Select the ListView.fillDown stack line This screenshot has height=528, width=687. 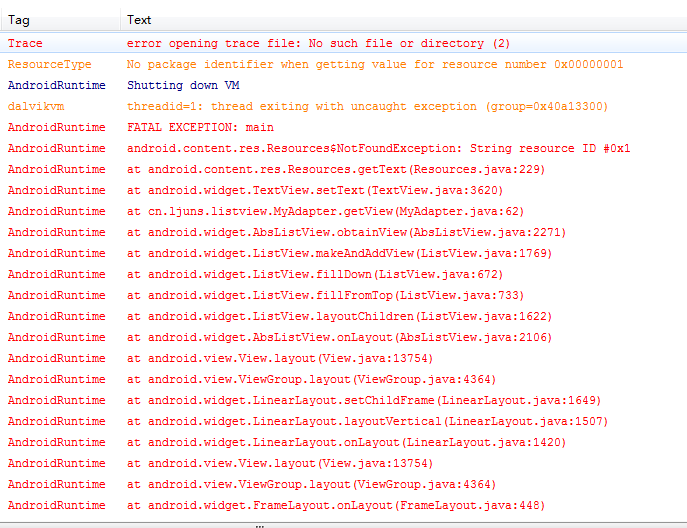(344, 275)
